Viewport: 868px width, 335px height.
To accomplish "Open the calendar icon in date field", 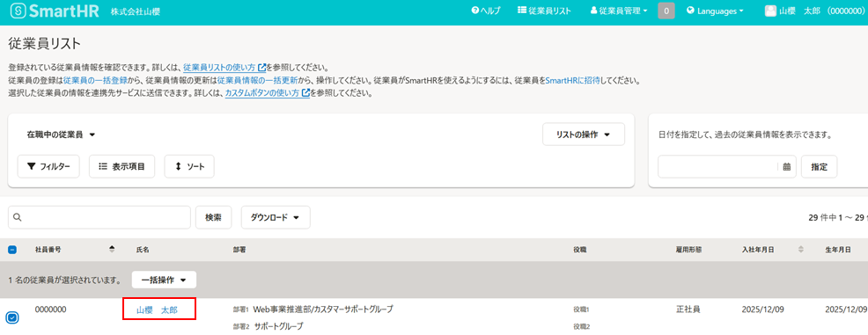I will [787, 167].
